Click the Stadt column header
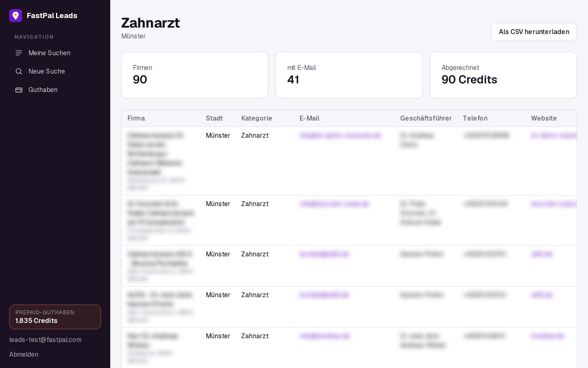The height and width of the screenshot is (368, 588). 214,118
